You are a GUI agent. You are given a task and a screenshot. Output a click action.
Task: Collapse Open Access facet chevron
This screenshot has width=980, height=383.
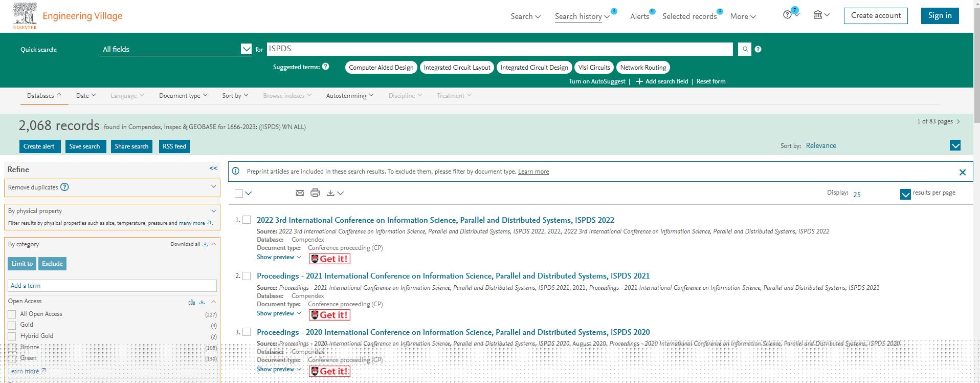214,302
